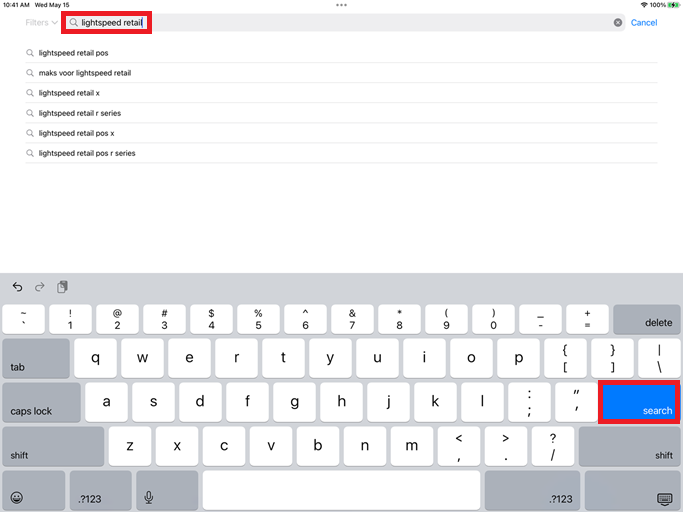Viewport: 683px width, 512px height.
Task: Tap the tab key
Action: pos(36,358)
